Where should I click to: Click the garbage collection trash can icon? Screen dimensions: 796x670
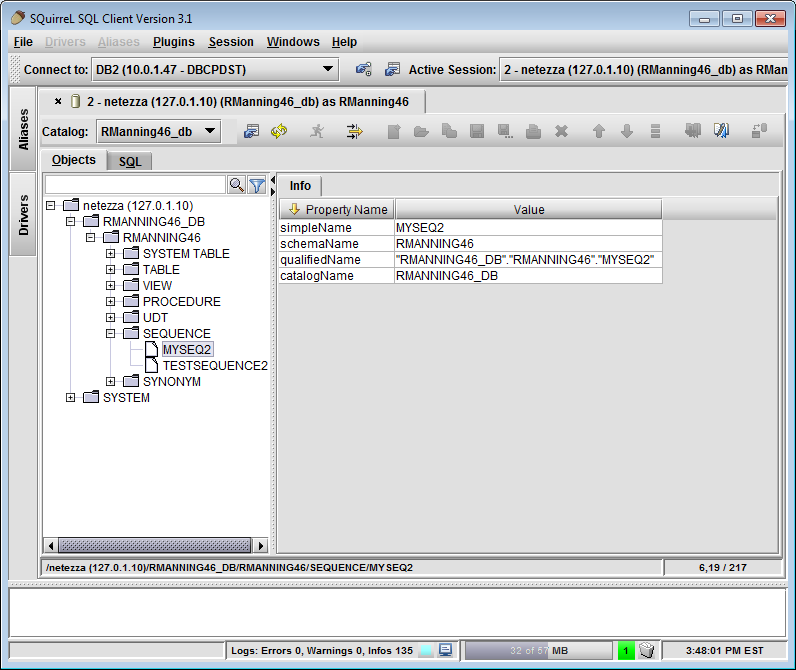tap(647, 650)
